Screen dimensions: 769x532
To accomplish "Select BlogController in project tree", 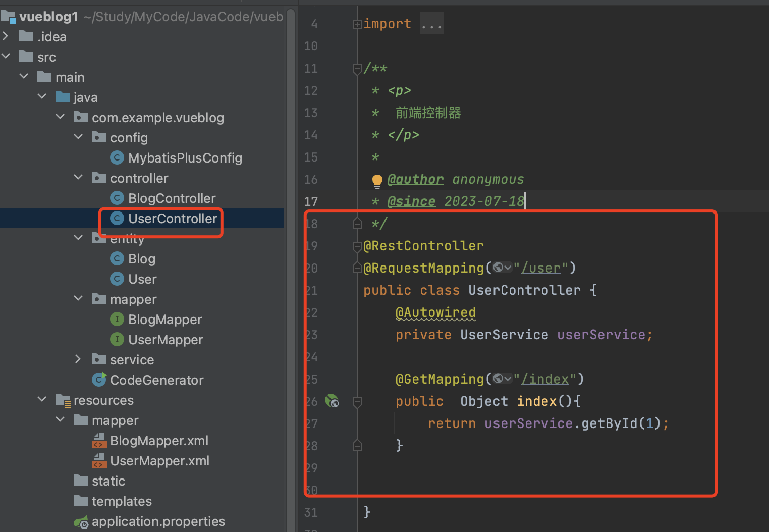I will point(172,198).
